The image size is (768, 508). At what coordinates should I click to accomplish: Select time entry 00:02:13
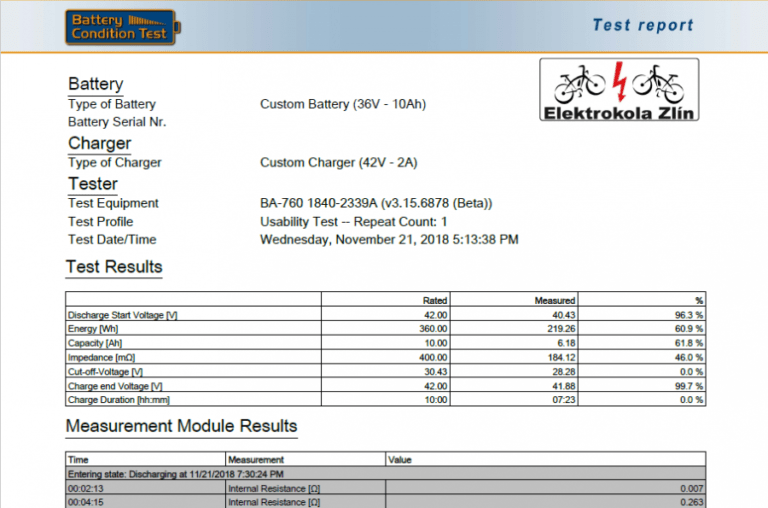[86, 488]
